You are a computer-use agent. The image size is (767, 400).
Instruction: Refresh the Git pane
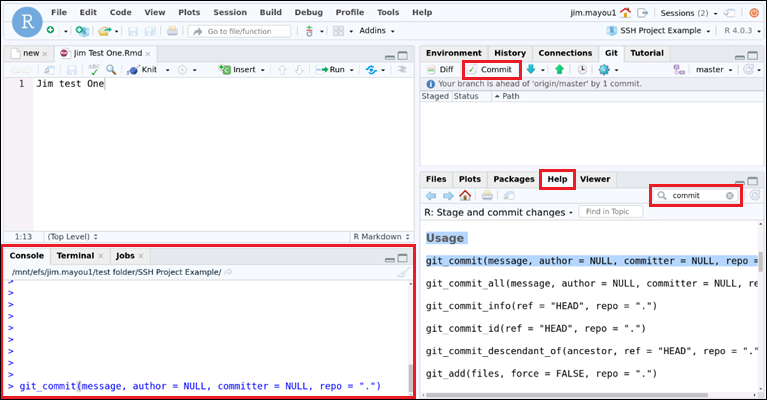[x=748, y=69]
